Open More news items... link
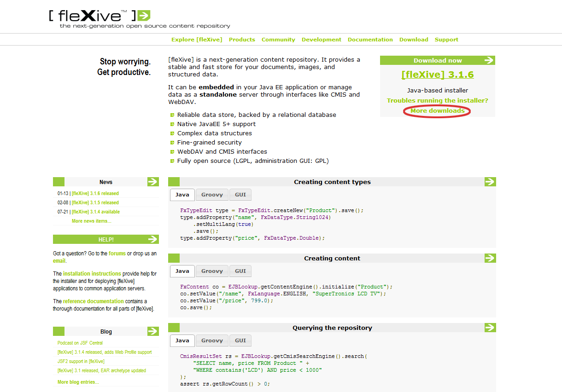 pyautogui.click(x=92, y=221)
